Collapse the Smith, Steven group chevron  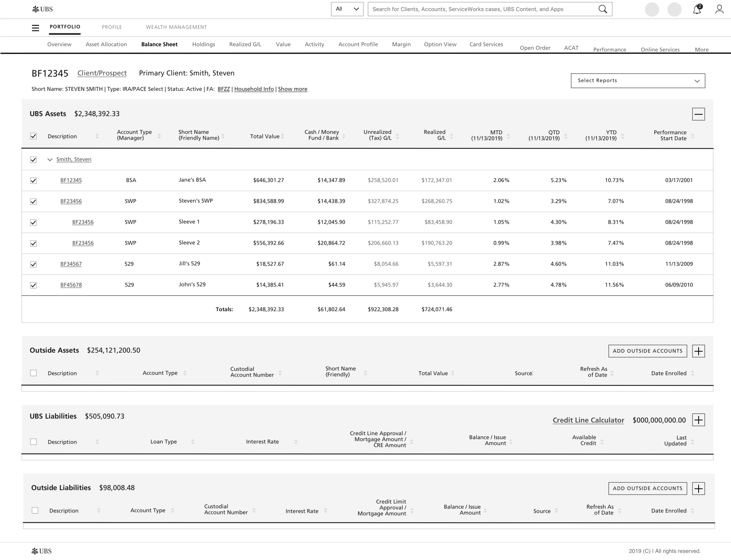tap(49, 160)
